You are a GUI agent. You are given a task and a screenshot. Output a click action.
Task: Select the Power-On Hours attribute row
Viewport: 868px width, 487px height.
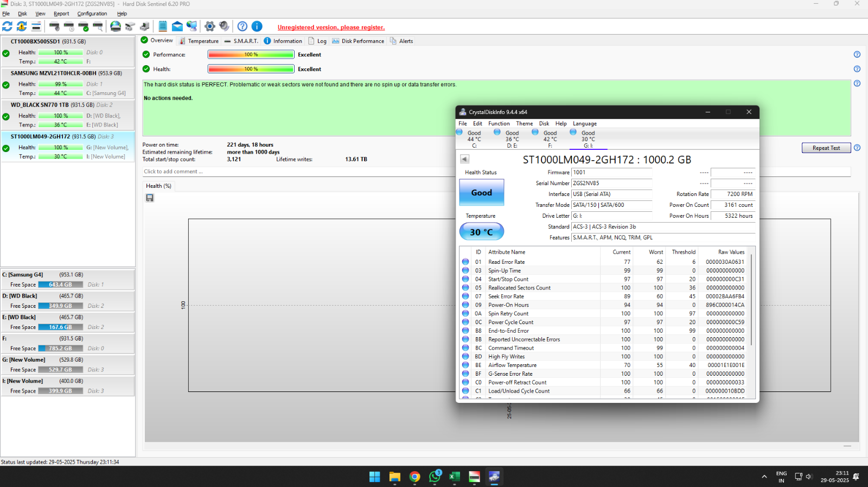pyautogui.click(x=604, y=305)
